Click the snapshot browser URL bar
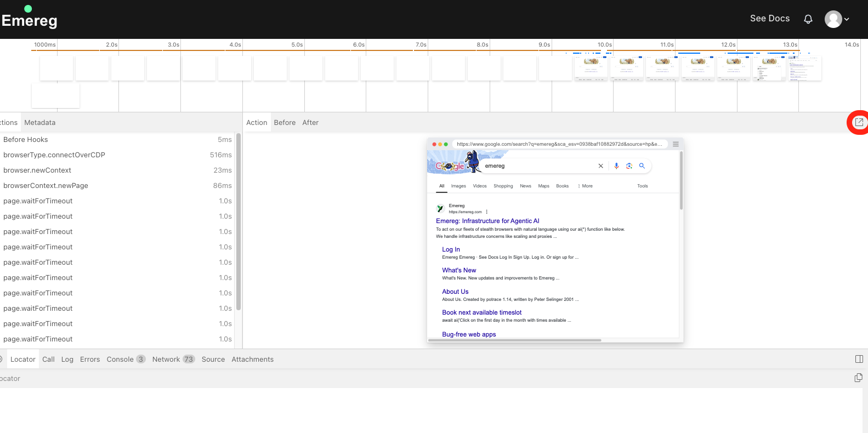This screenshot has width=868, height=433. tap(559, 144)
